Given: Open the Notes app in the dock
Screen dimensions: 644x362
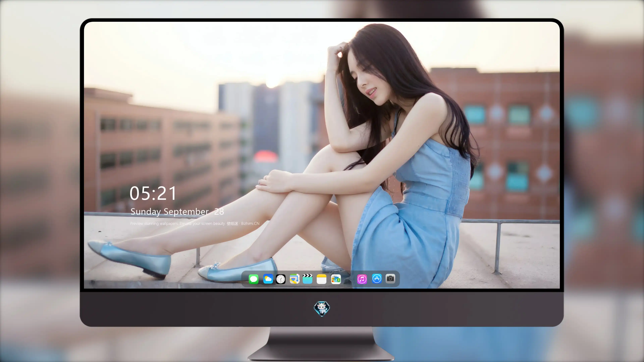Looking at the screenshot, I should coord(321,279).
